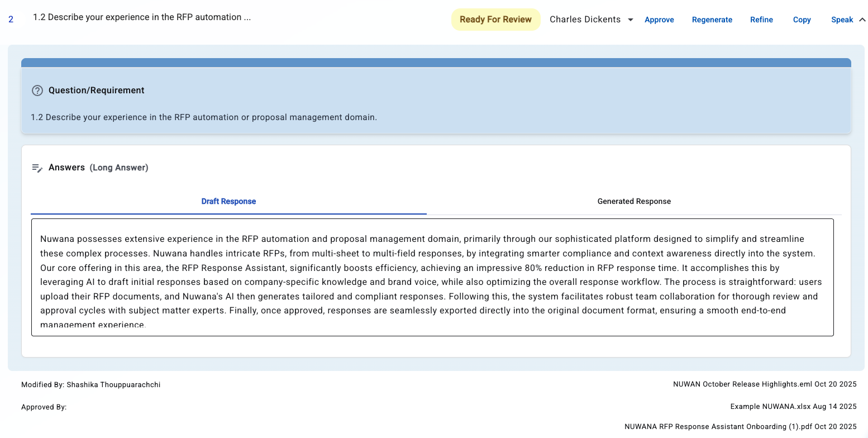Click Modified By: Shashika Thouppuarachchi

[x=91, y=384]
